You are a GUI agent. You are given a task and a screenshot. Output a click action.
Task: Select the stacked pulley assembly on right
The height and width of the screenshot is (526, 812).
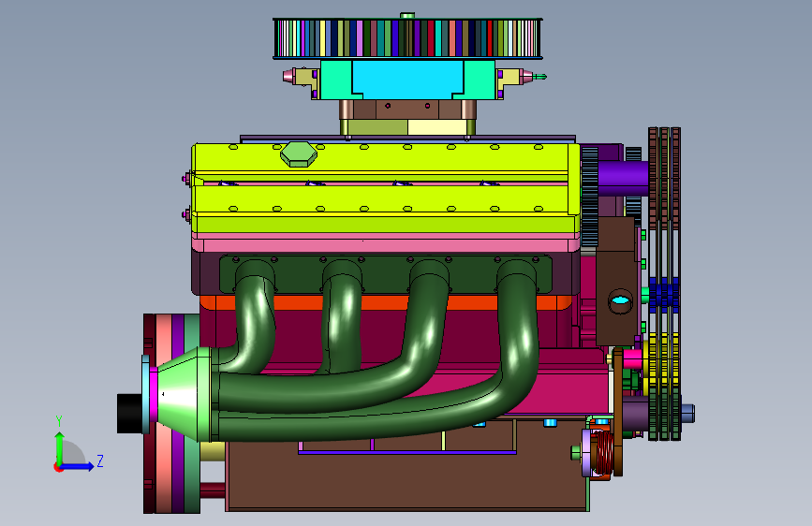pyautogui.click(x=664, y=284)
